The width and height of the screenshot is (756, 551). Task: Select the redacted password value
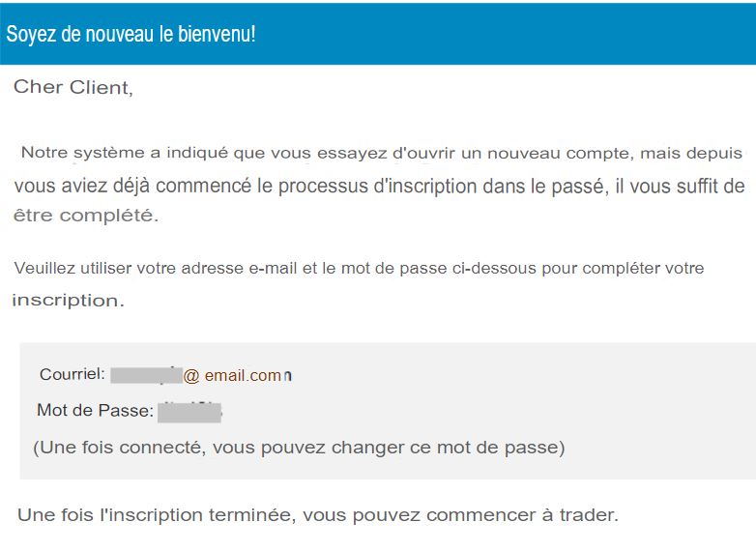coord(189,413)
